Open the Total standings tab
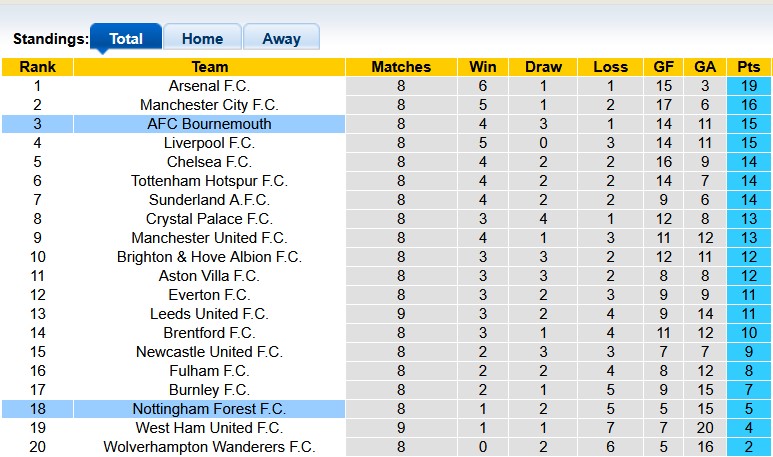Image resolution: width=773 pixels, height=457 pixels. (126, 38)
